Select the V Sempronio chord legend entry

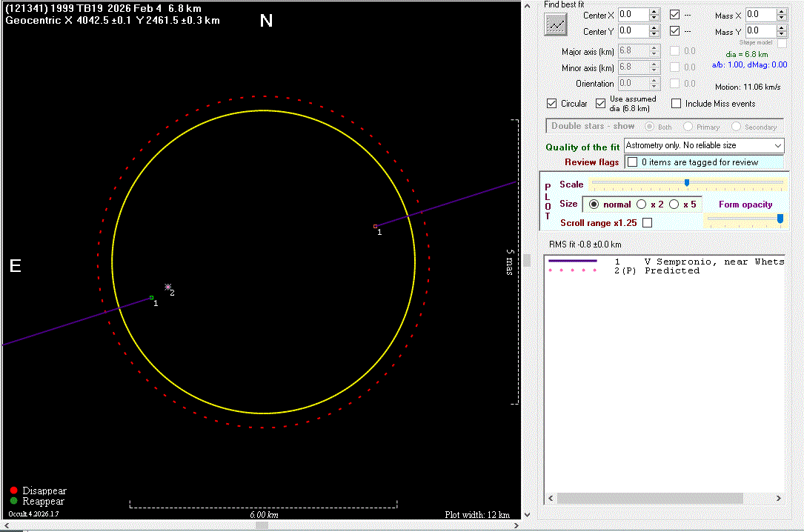[667, 262]
